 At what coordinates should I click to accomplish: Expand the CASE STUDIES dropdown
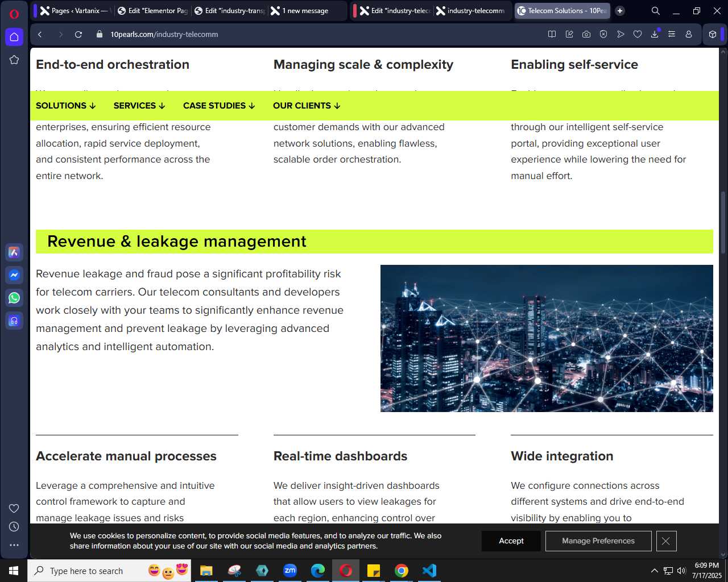219,106
